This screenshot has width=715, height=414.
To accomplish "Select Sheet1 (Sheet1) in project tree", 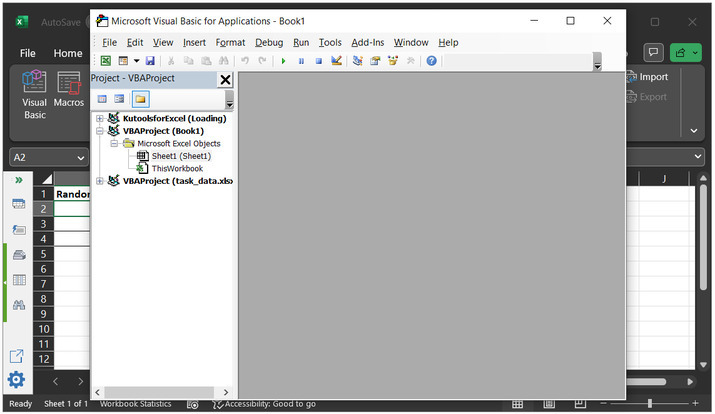I will pos(181,156).
